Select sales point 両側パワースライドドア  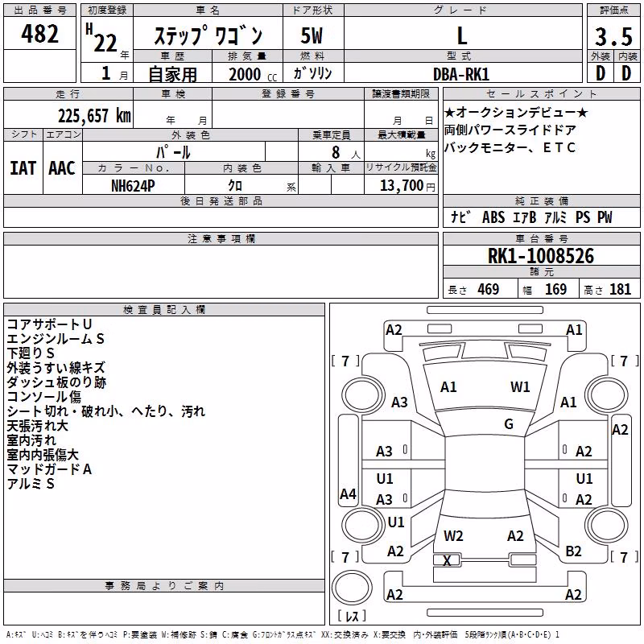[510, 130]
